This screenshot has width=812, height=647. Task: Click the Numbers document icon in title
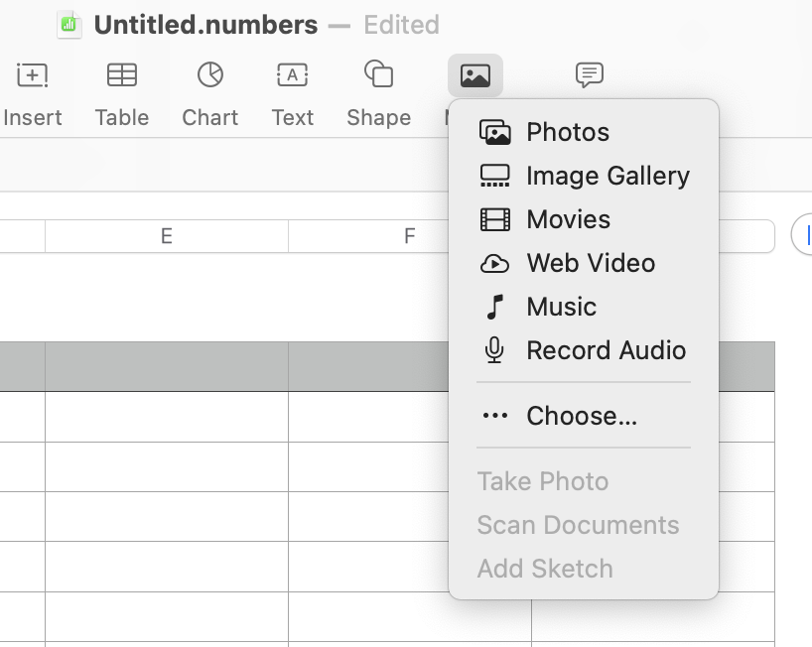[68, 25]
